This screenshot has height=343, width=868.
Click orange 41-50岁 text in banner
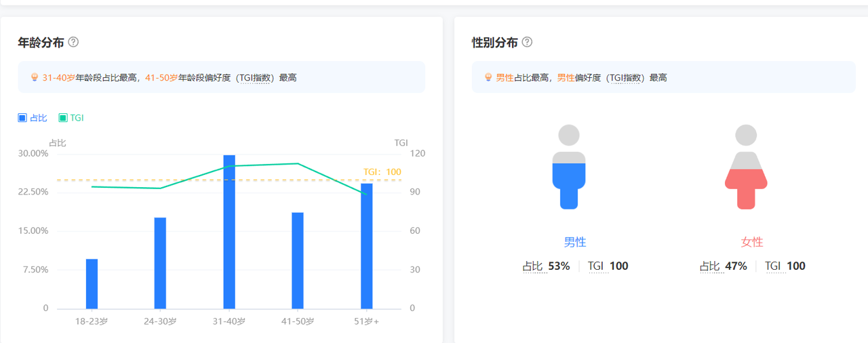[161, 78]
